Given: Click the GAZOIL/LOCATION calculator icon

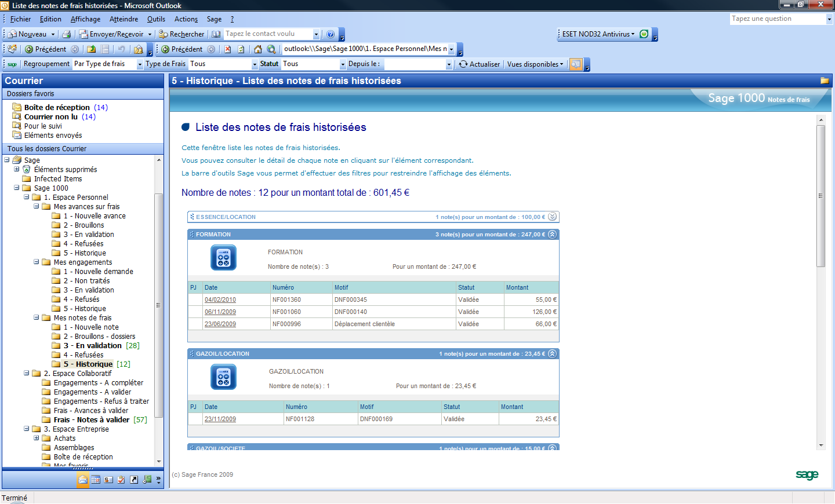Looking at the screenshot, I should point(223,377).
